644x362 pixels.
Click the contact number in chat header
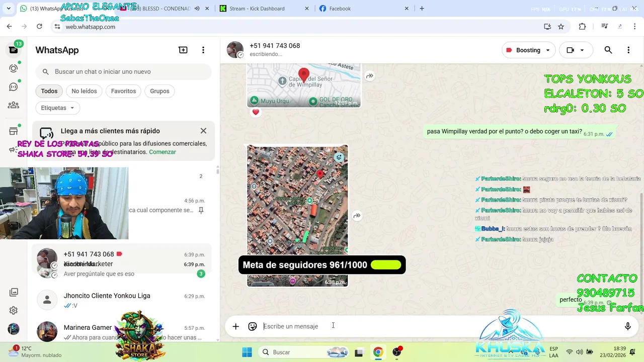275,46
